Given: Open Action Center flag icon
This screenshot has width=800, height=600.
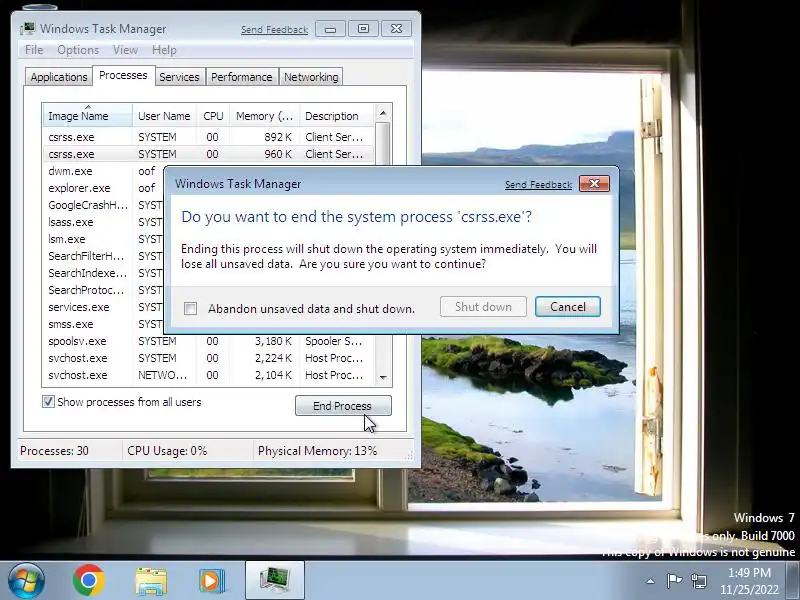Looking at the screenshot, I should click(x=674, y=581).
